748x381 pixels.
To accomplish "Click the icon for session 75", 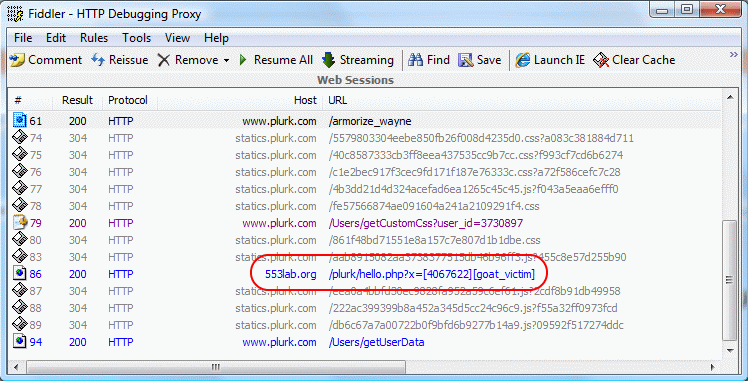I will [20, 155].
